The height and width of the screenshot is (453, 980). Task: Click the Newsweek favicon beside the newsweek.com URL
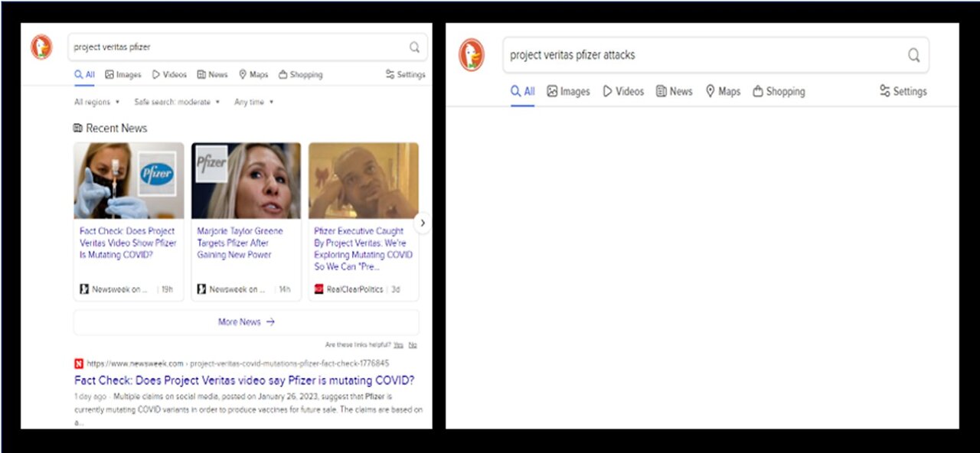[79, 363]
